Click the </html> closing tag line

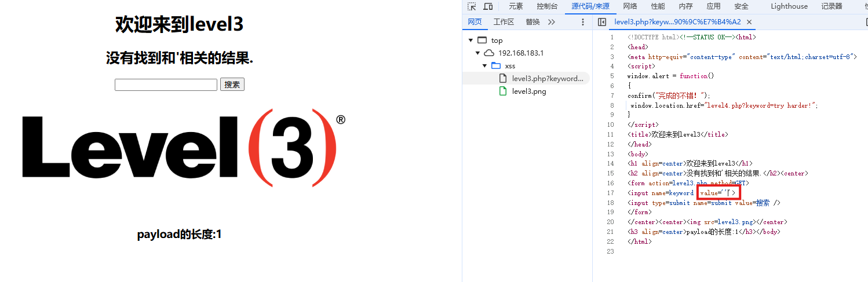click(639, 241)
